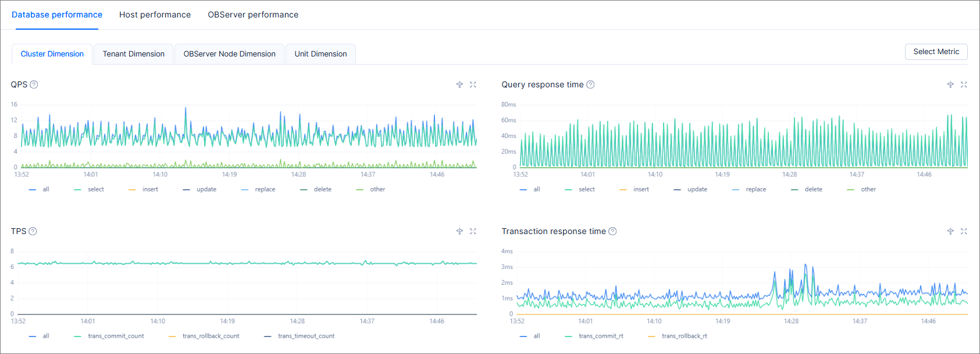Viewport: 980px width, 354px height.
Task: Click the drill-down icon on the TPS chart
Action: [459, 231]
